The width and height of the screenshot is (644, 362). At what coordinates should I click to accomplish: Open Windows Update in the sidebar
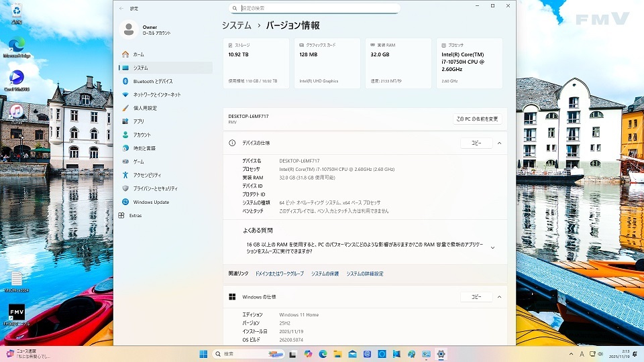tap(150, 202)
